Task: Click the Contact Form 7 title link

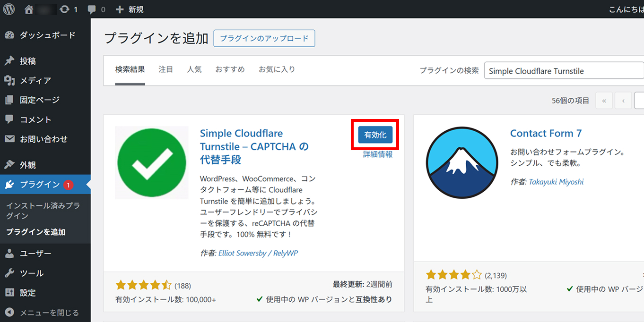Action: coord(546,134)
